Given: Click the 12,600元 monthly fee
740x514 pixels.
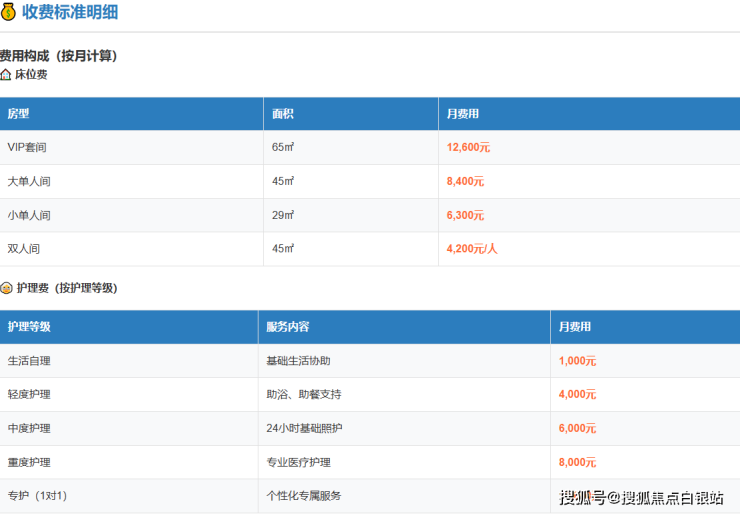Looking at the screenshot, I should 468,148.
